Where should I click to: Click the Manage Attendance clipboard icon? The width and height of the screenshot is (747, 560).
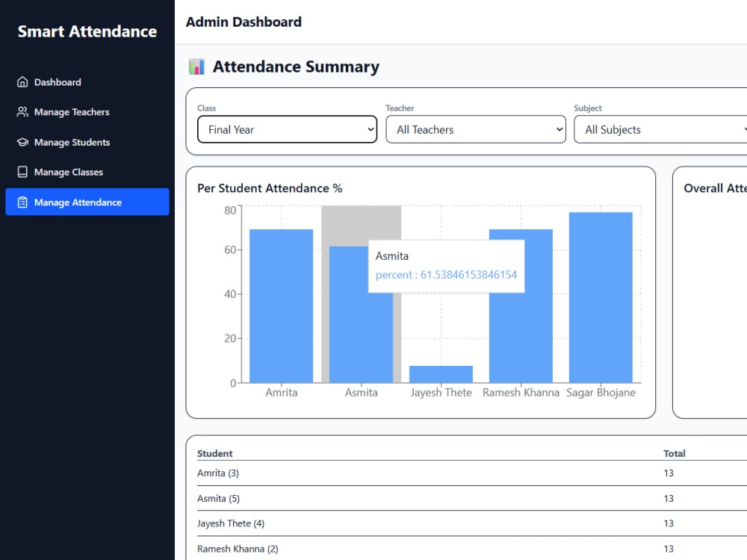click(x=22, y=202)
